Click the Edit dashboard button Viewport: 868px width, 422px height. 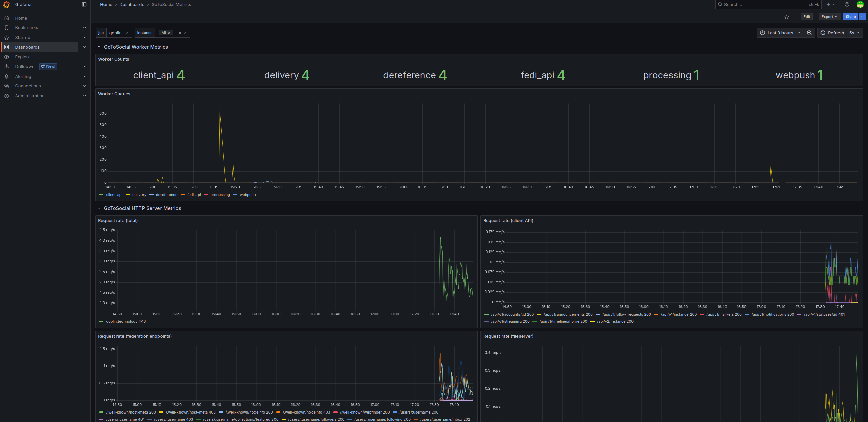807,17
